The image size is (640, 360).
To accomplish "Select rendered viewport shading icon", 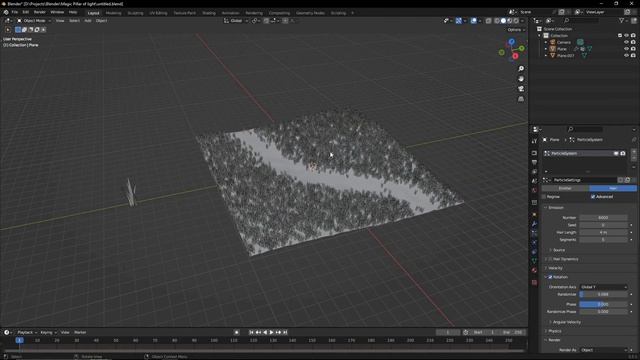I will 516,21.
